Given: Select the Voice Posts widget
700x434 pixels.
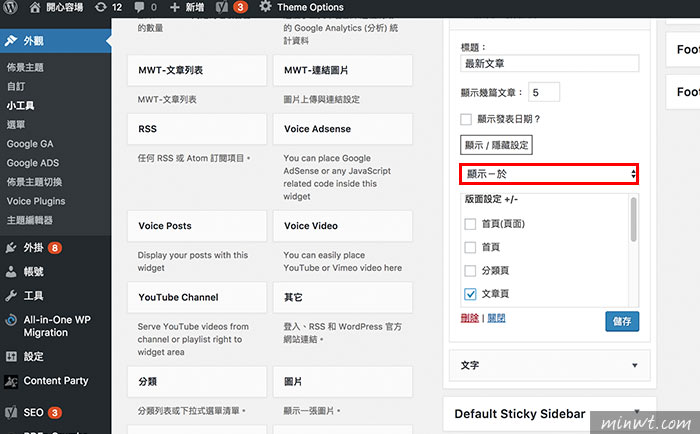Looking at the screenshot, I should [197, 226].
